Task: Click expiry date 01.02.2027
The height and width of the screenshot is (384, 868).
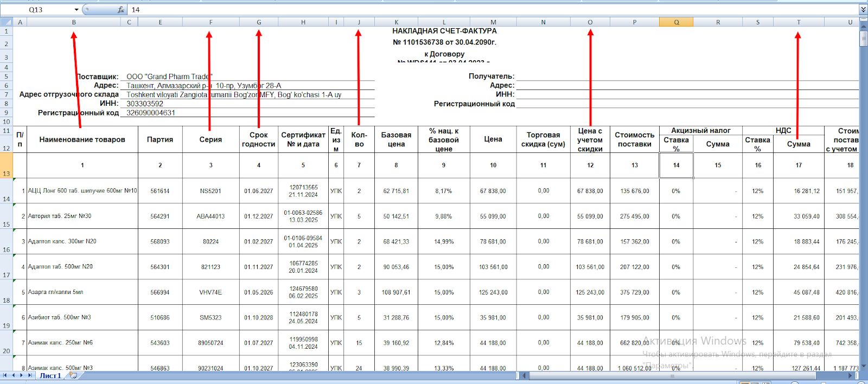Action: coord(259,241)
